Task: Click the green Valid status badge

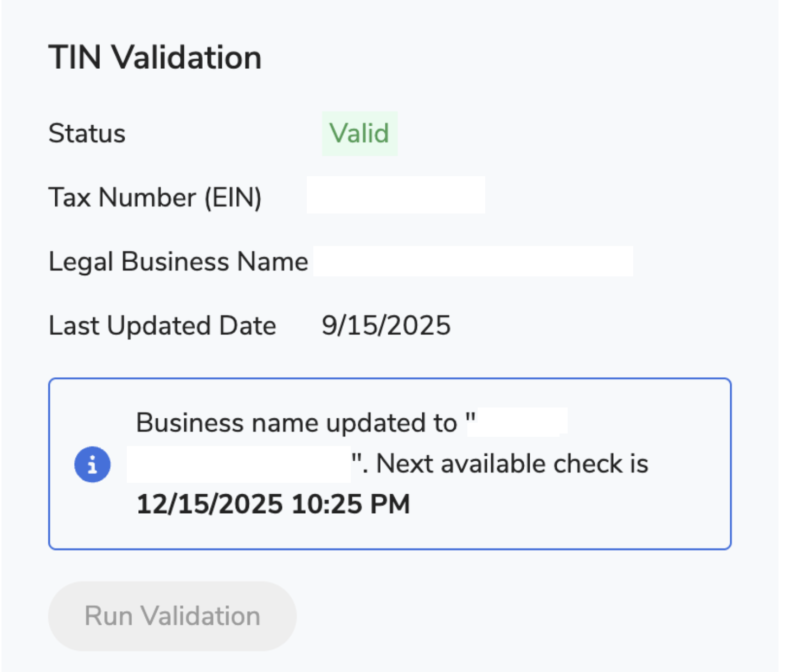Action: pyautogui.click(x=359, y=133)
